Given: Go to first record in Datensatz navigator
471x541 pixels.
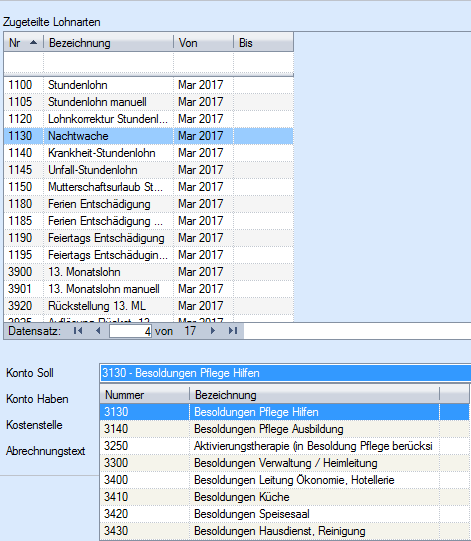Looking at the screenshot, I should tap(78, 331).
